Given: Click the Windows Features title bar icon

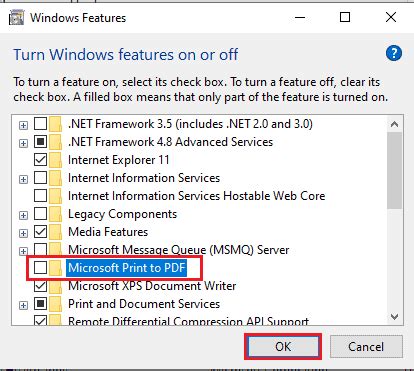Looking at the screenshot, I should click(x=16, y=17).
